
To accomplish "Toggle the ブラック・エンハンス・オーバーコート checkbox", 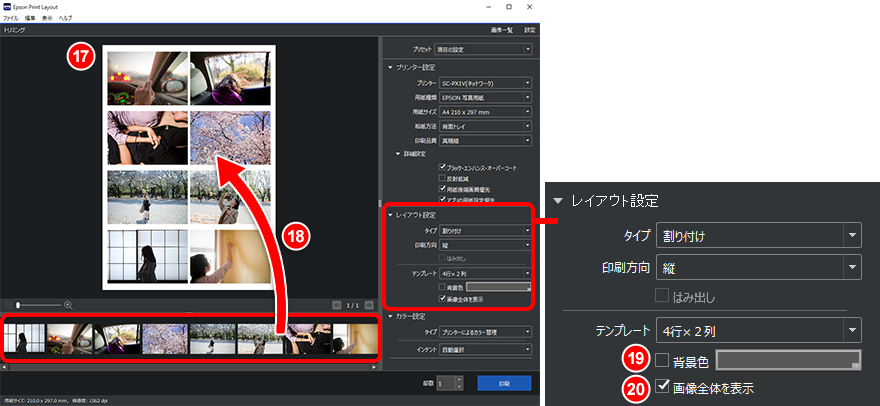I will (x=441, y=166).
